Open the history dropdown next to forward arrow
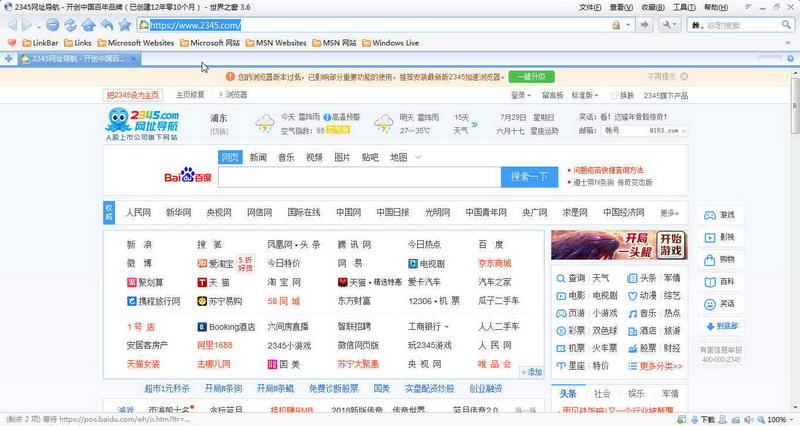This screenshot has width=800, height=426. [x=38, y=26]
